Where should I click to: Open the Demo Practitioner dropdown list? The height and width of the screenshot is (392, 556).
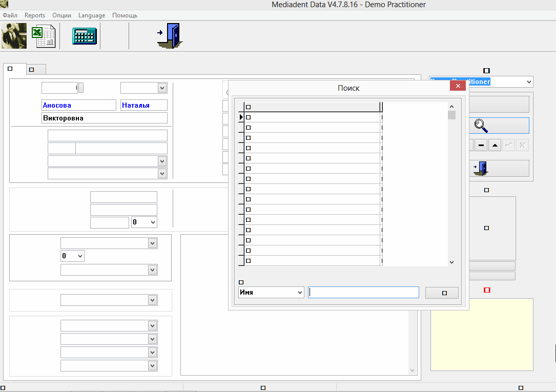point(528,82)
